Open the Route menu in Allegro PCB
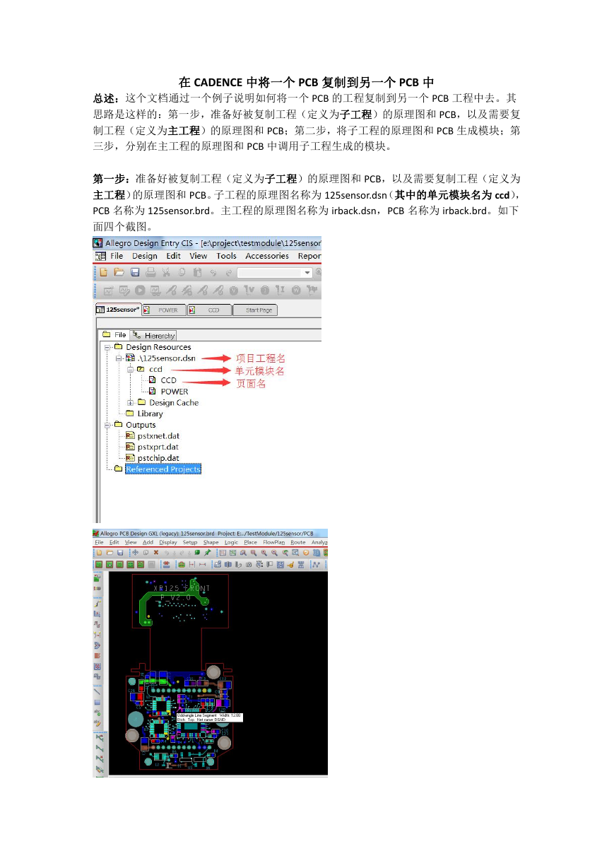The height and width of the screenshot is (868, 614). [297, 542]
